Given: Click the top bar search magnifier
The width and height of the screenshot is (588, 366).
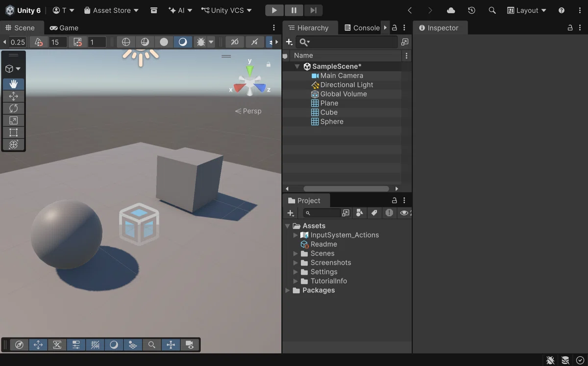Looking at the screenshot, I should (492, 10).
